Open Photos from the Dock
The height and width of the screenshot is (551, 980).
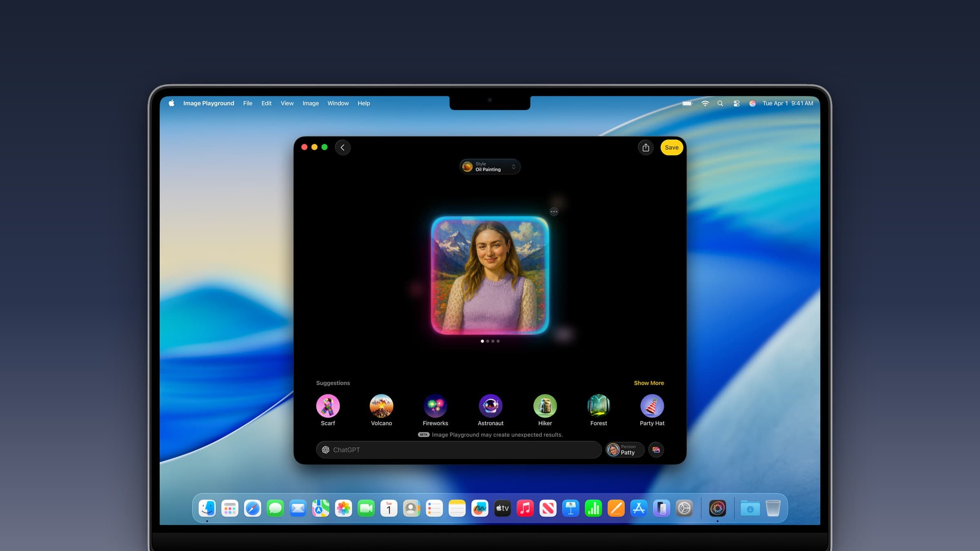(343, 508)
